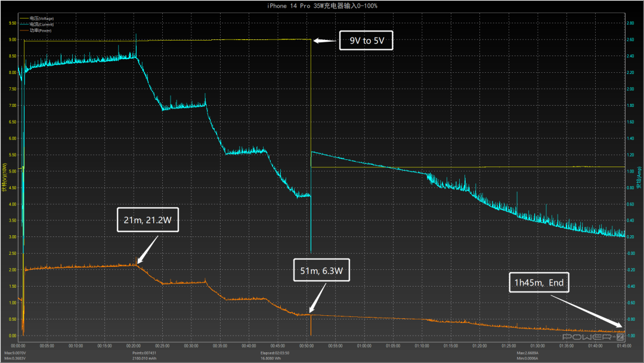
Task: Click the 01:45:00 time axis label
Action: [x=624, y=346]
